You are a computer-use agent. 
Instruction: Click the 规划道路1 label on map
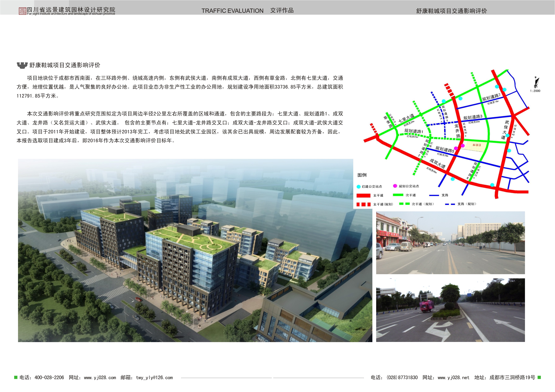414,131
